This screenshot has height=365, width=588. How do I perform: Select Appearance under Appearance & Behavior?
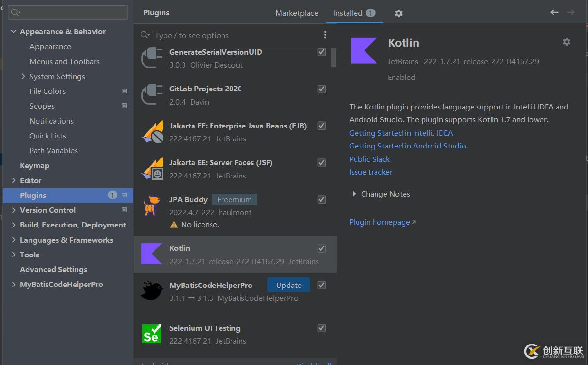(50, 46)
